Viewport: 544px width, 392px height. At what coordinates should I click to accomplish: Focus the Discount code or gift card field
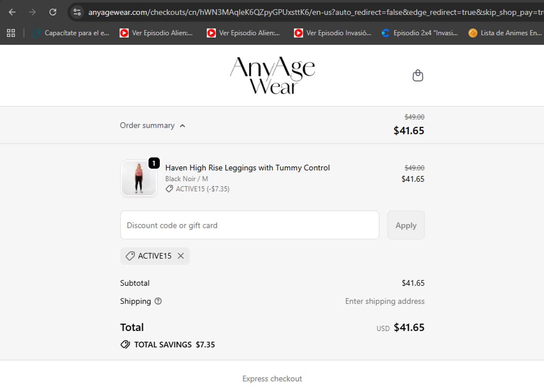[x=250, y=225]
